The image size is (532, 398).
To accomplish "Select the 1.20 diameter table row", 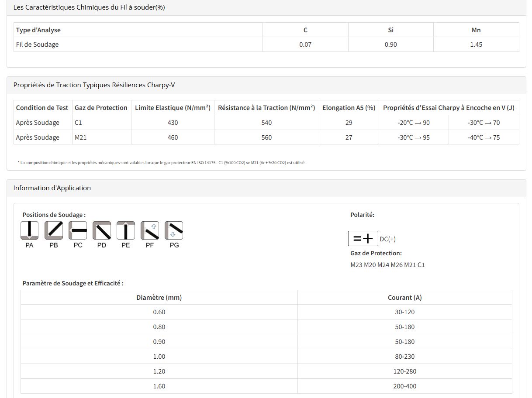I will (x=159, y=371).
